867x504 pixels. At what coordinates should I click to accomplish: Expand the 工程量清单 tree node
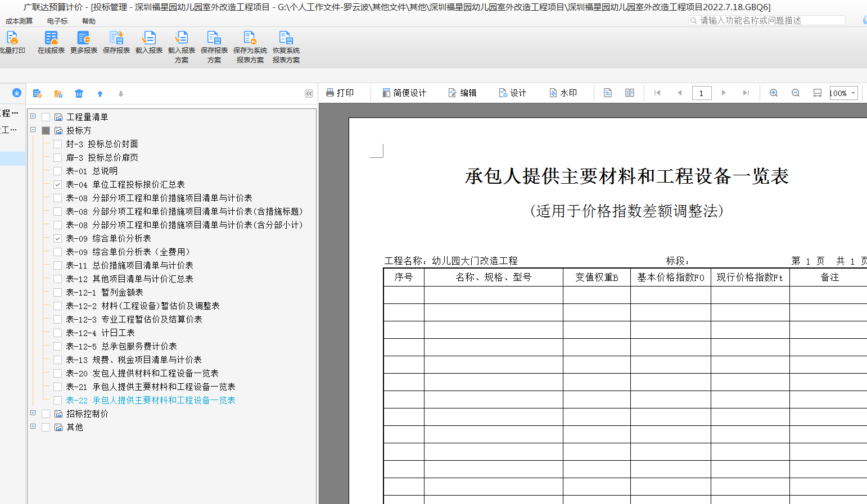(x=33, y=116)
